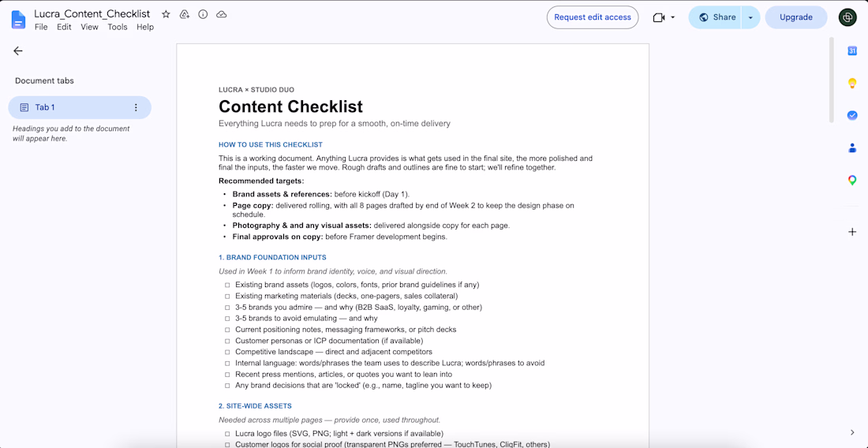Click the get add-ons plus icon
868x448 pixels.
[852, 232]
